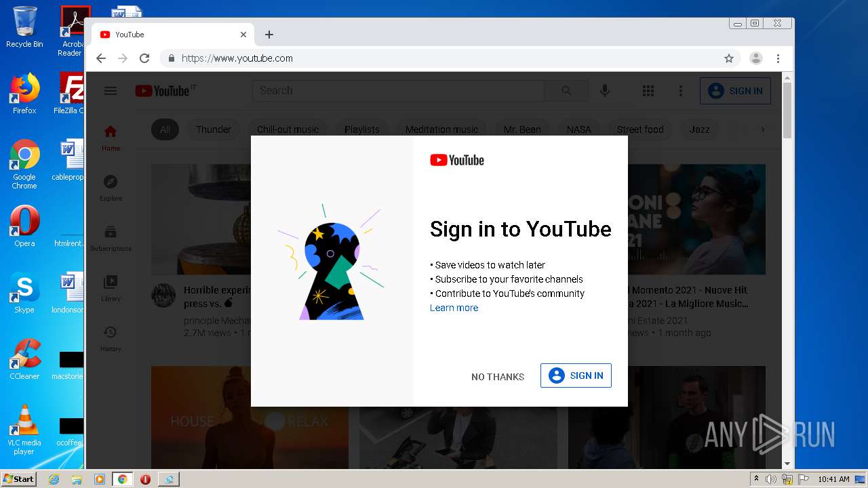Viewport: 868px width, 488px height.
Task: Bookmark page with star icon
Action: (x=729, y=58)
